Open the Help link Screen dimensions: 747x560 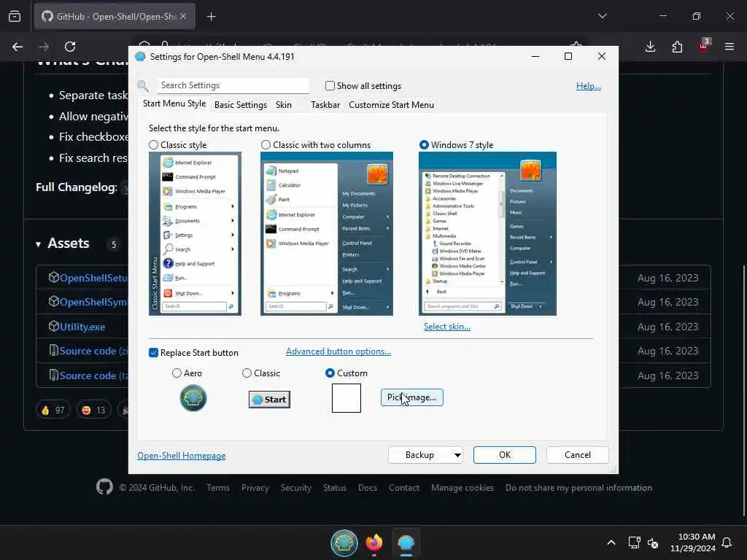[589, 86]
